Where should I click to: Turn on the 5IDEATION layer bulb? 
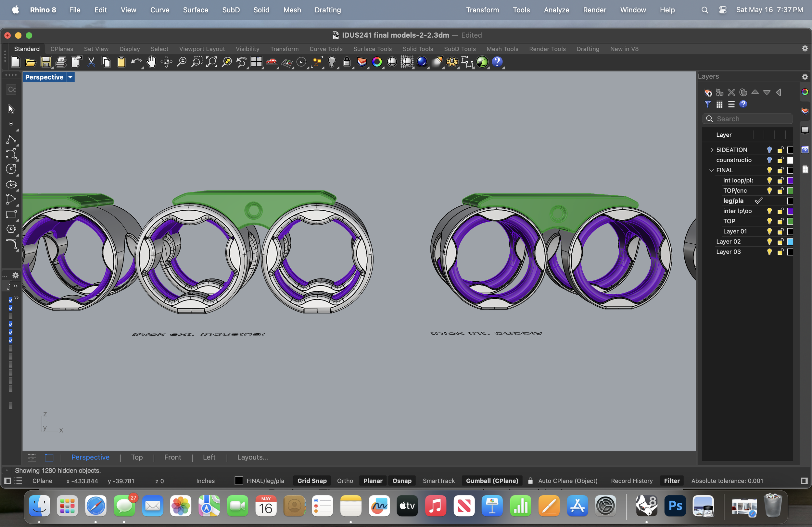pyautogui.click(x=769, y=150)
